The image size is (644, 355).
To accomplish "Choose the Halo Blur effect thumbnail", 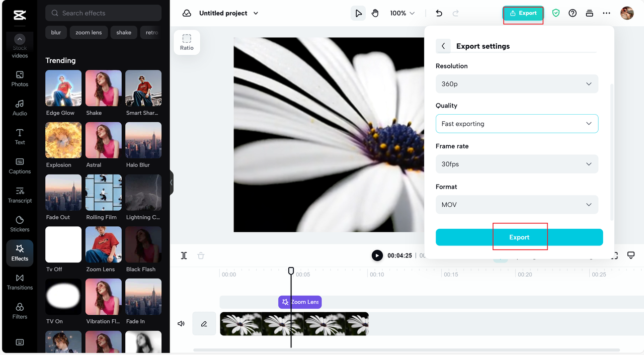I will pos(143,140).
